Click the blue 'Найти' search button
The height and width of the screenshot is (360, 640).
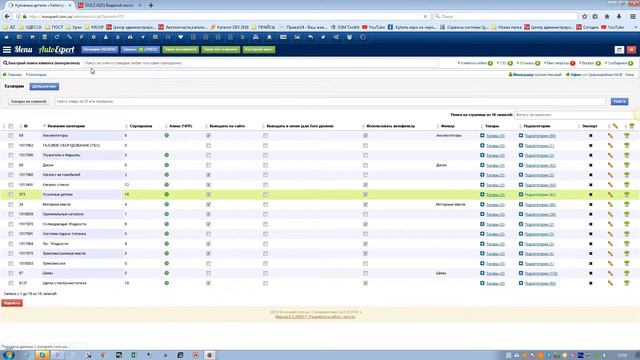[x=619, y=102]
